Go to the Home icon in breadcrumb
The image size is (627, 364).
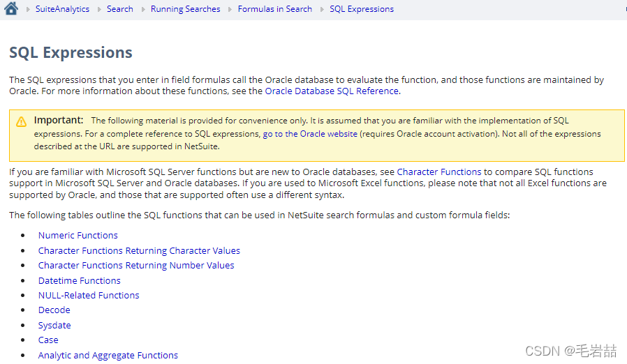pyautogui.click(x=11, y=8)
